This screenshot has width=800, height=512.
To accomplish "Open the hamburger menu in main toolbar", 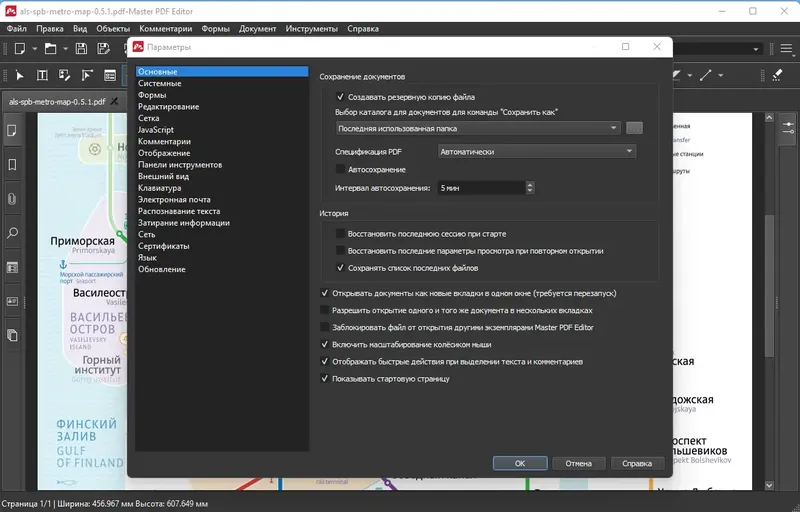I will tap(786, 48).
